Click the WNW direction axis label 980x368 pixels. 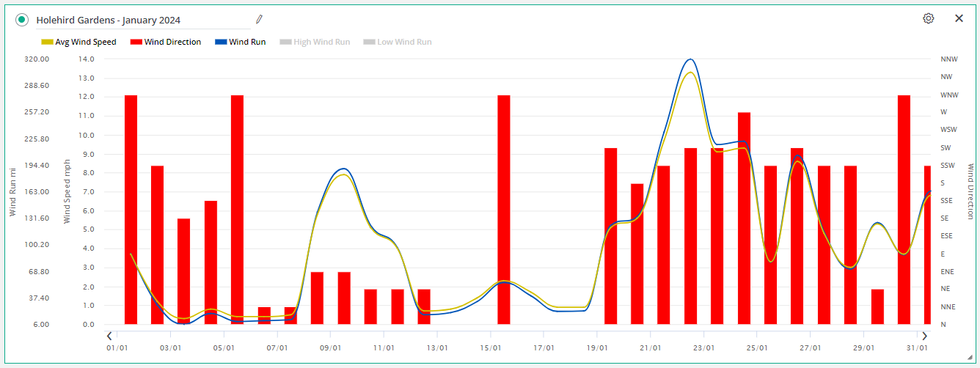pyautogui.click(x=949, y=95)
